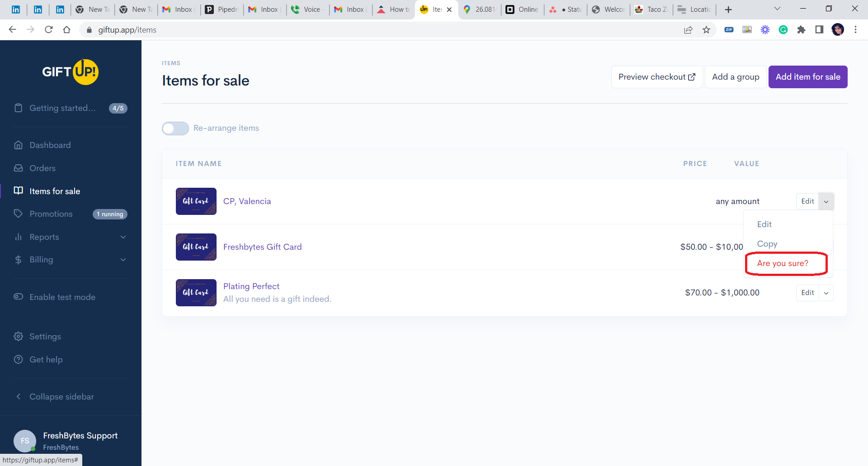Confirm deletion with Are you sure?

click(x=783, y=263)
